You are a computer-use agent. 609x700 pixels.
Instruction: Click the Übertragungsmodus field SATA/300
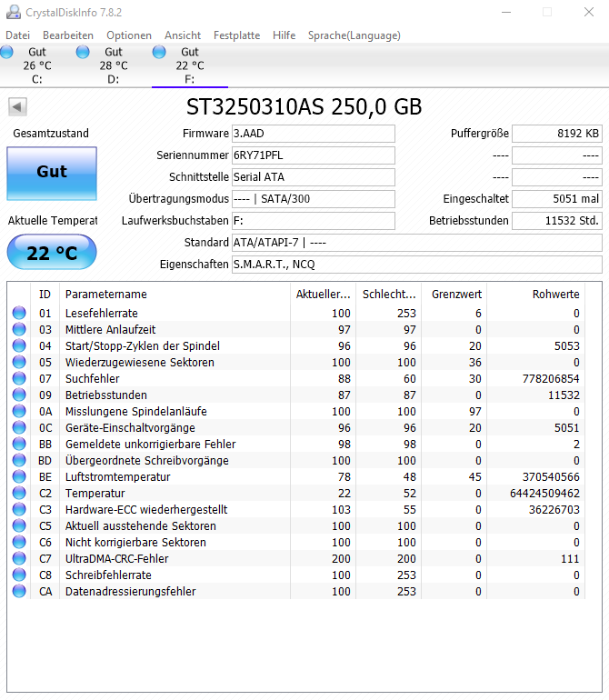point(314,199)
